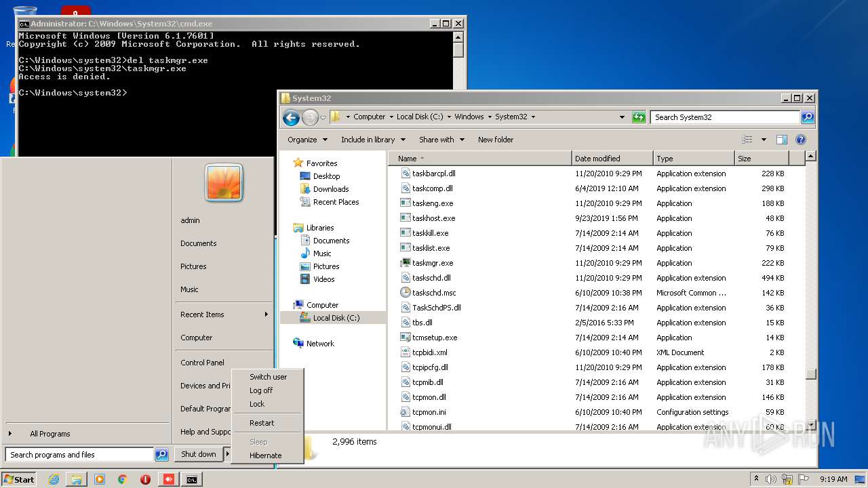Click the Back arrow in Explorer
868x488 pixels.
point(291,117)
